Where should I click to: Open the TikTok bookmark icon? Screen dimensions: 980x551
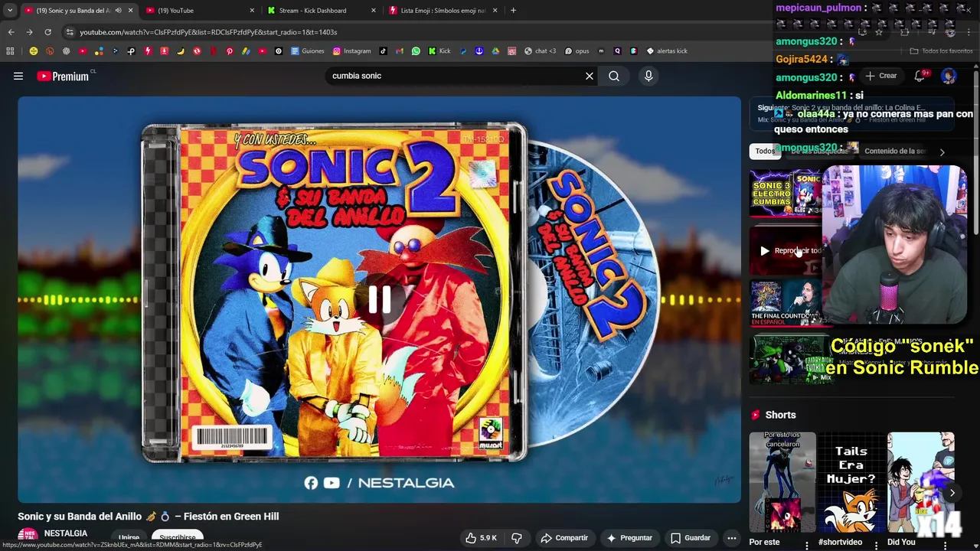coord(384,51)
